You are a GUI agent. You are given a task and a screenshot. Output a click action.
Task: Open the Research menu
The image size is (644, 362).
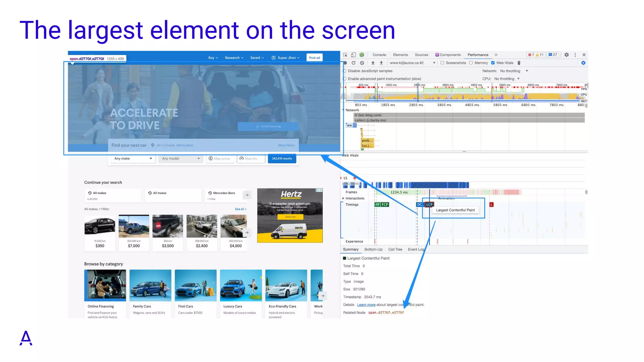[234, 58]
